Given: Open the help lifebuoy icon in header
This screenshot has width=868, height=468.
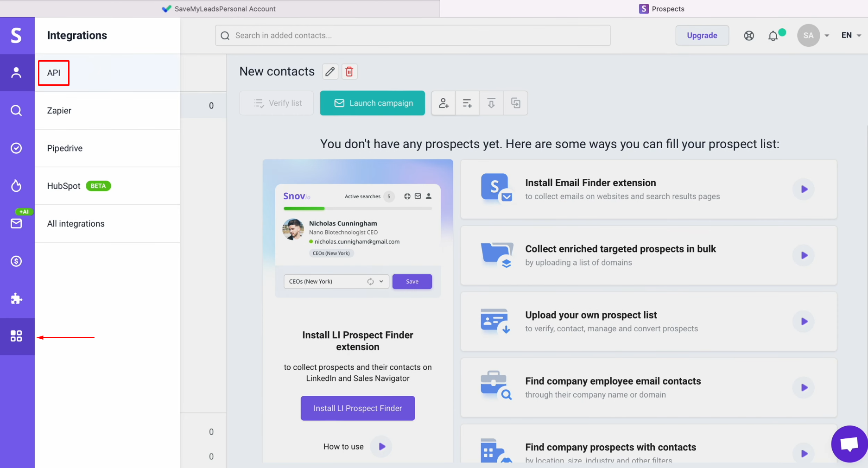Looking at the screenshot, I should (x=749, y=36).
